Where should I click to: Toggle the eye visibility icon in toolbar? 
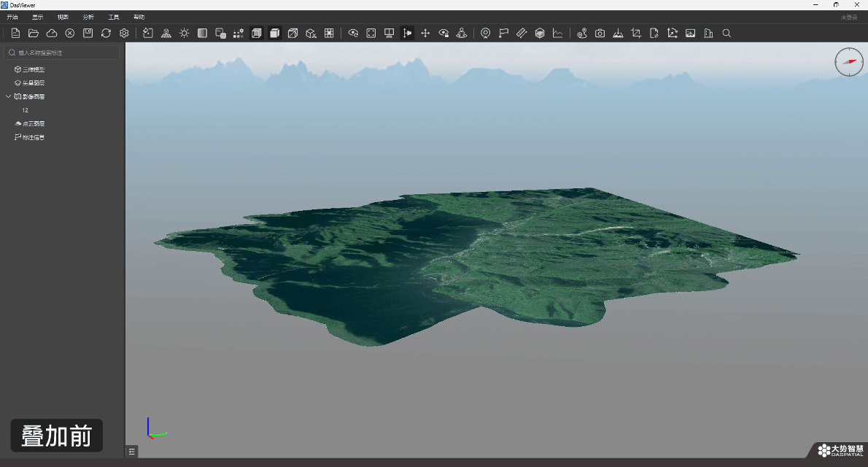pos(353,34)
